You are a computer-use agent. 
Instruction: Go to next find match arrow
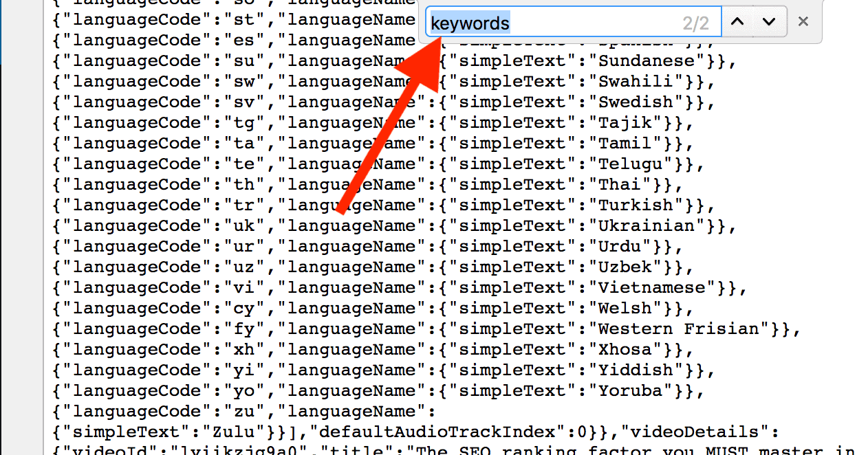pos(769,22)
